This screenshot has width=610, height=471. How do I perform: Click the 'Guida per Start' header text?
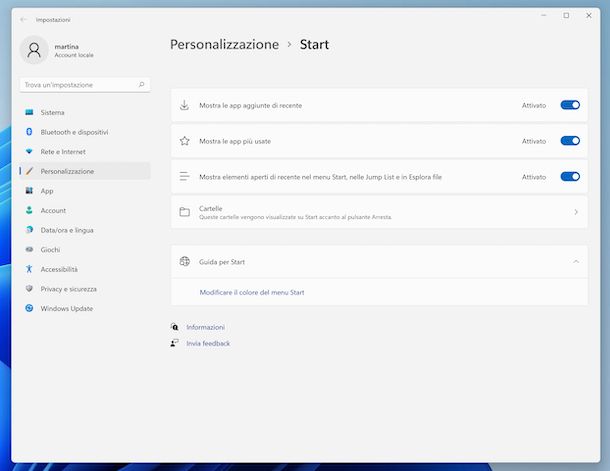tap(222, 262)
